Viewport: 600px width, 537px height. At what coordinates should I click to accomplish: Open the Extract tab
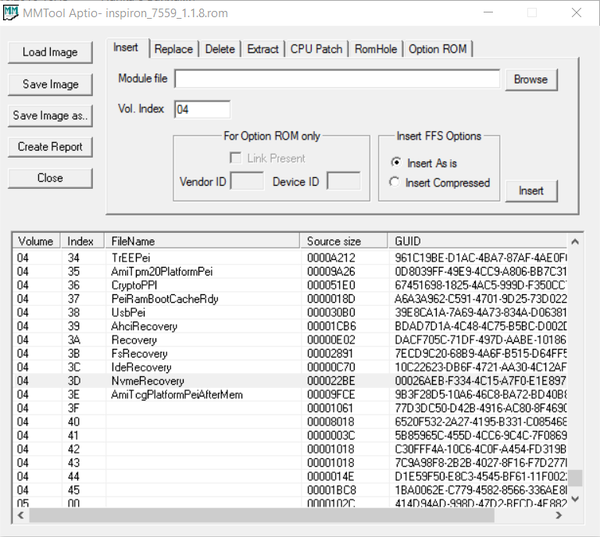coord(263,49)
